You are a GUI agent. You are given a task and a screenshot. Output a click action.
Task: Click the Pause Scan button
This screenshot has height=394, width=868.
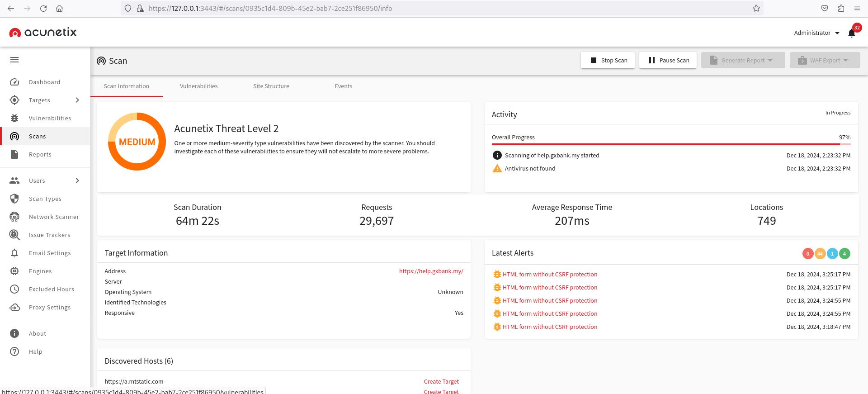668,60
